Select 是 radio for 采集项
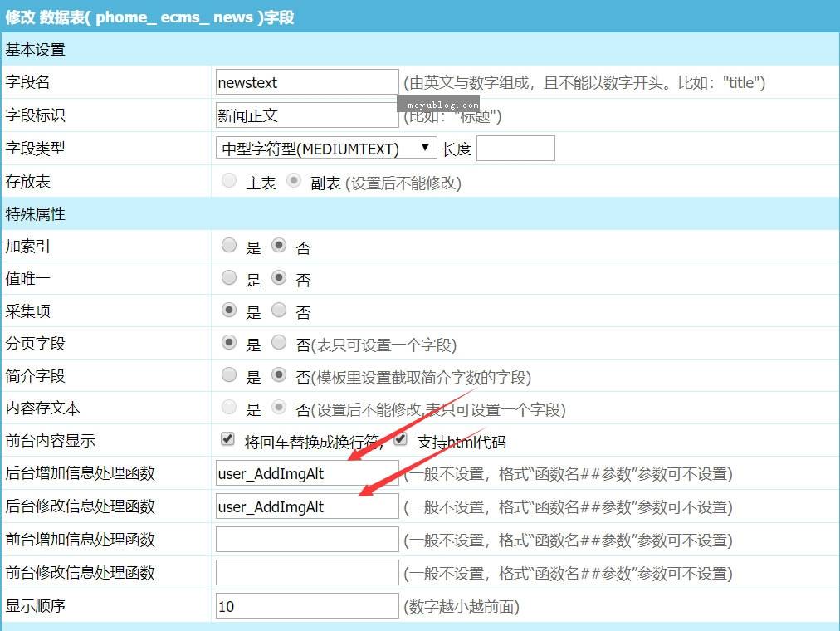The image size is (840, 631). (229, 311)
